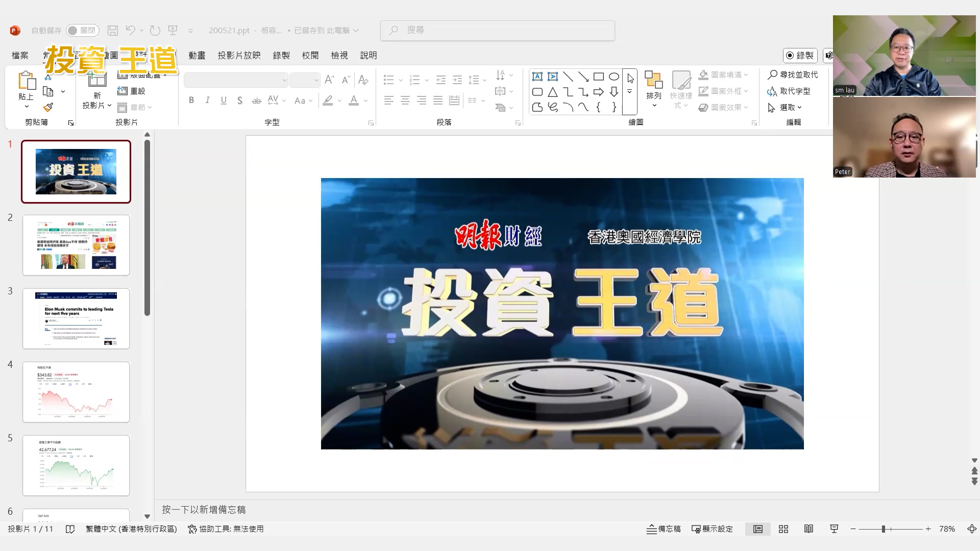Open the Record tab
This screenshot has height=551, width=980.
pos(281,55)
